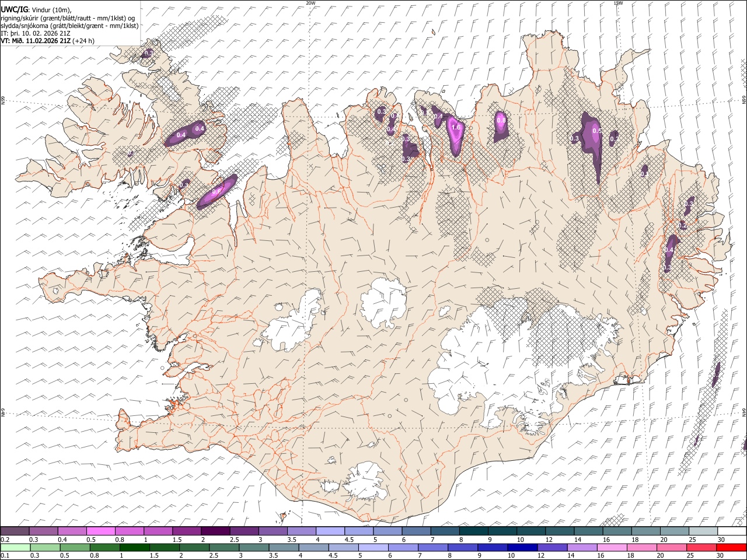Pick lower legend swatch between 6 and 7
Viewport: 747px width, 560px height.
click(403, 548)
